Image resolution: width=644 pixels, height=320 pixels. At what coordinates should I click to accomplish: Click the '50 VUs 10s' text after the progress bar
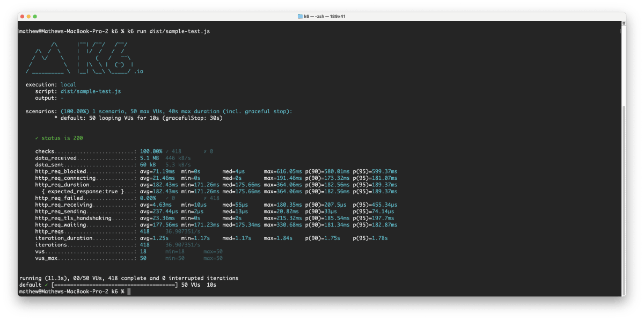[199, 285]
